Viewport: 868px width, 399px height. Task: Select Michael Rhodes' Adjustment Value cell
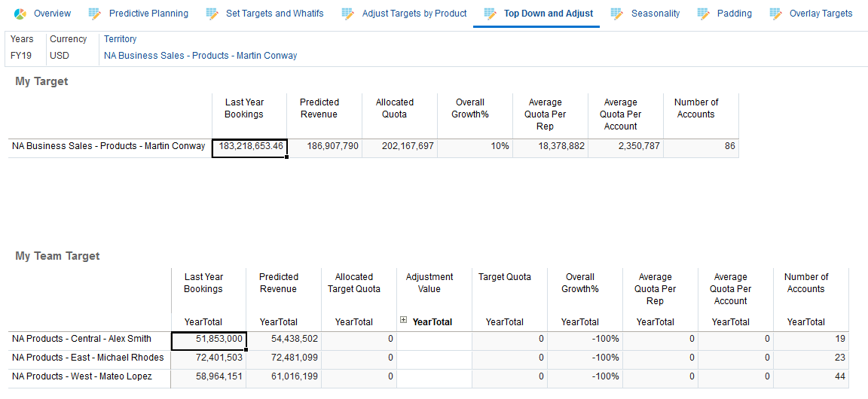tap(434, 358)
